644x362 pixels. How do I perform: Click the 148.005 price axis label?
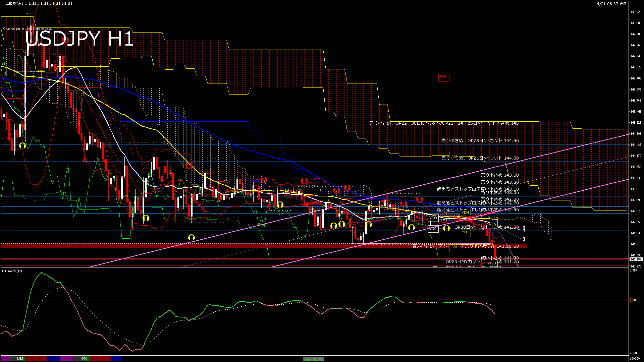(x=636, y=23)
